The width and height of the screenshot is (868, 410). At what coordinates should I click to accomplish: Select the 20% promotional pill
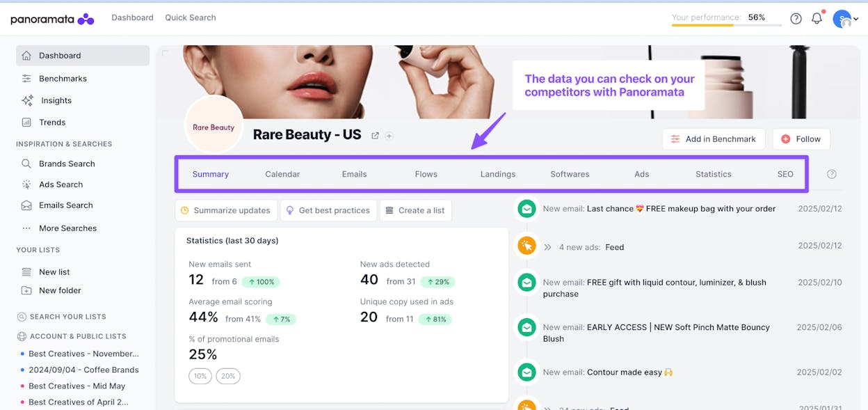coord(228,376)
